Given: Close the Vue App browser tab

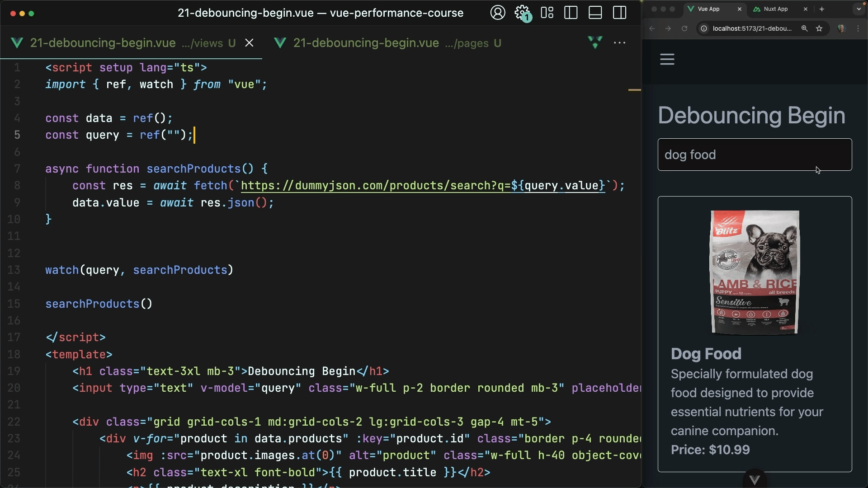Looking at the screenshot, I should [740, 9].
